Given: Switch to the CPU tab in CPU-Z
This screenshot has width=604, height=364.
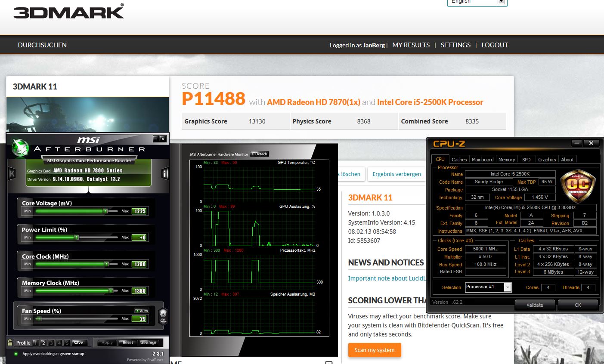Looking at the screenshot, I should [x=440, y=159].
